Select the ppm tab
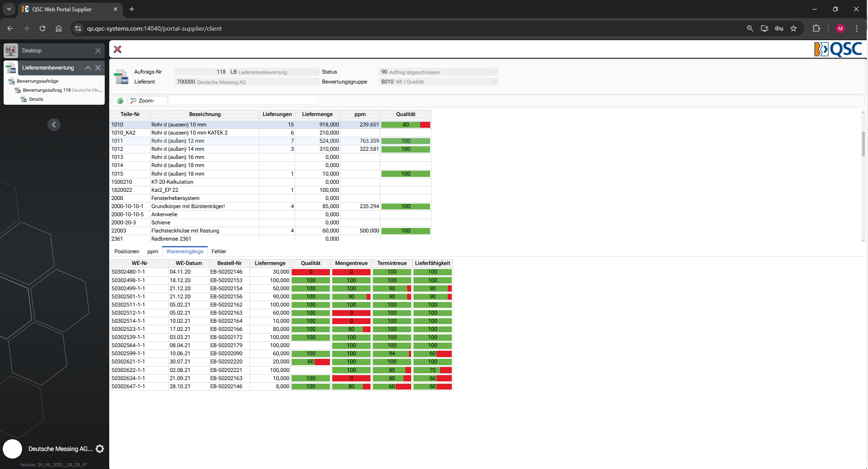Screen dimensions: 868x469 point(153,251)
